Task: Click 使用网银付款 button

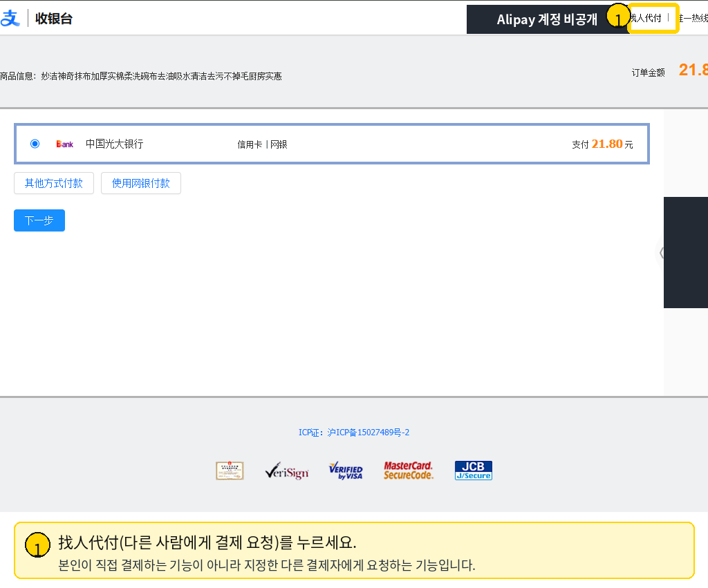Action: 141,183
